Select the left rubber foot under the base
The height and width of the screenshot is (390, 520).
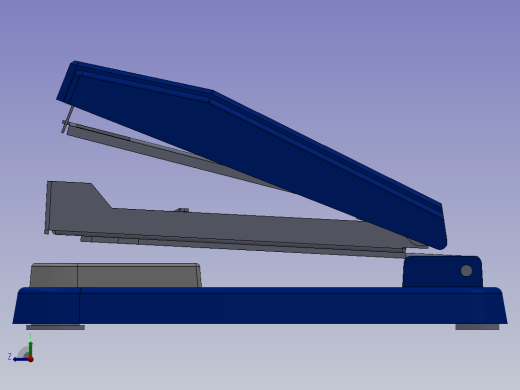pos(55,327)
